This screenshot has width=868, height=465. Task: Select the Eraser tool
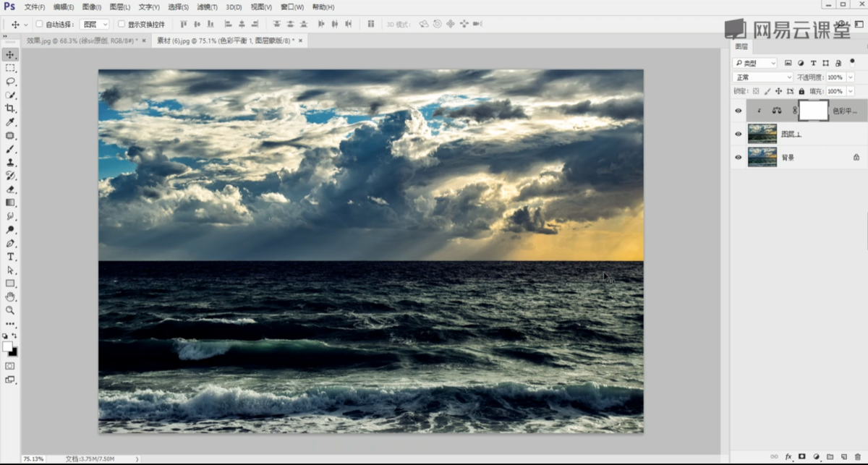pyautogui.click(x=10, y=189)
